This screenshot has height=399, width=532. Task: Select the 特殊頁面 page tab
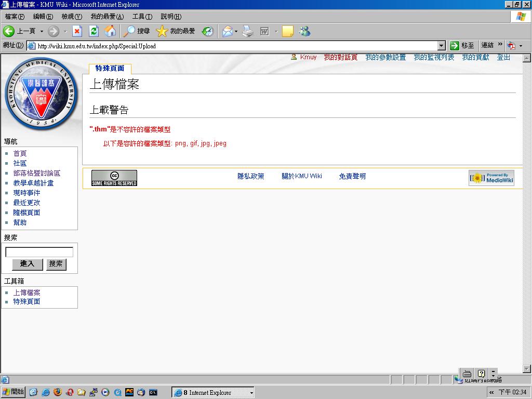[x=110, y=68]
